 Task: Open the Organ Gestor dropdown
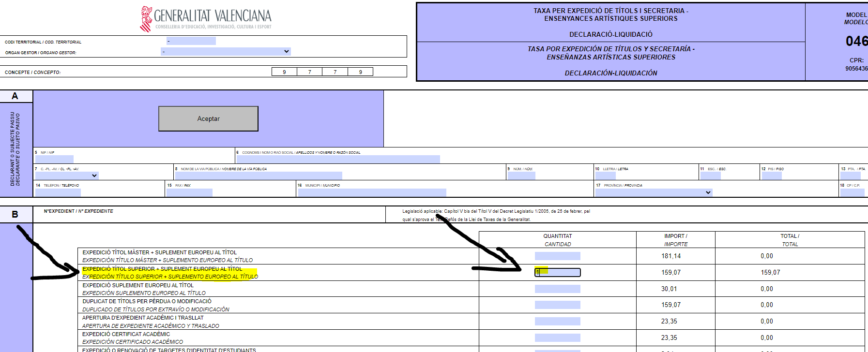tap(226, 51)
